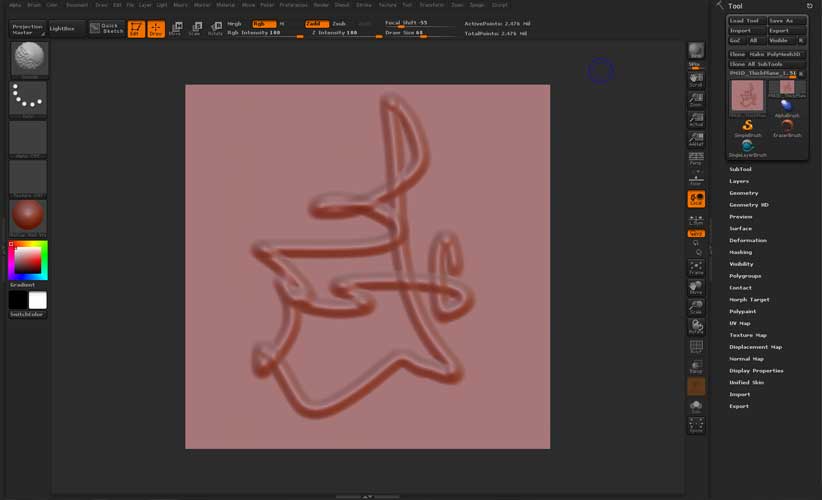Expand the Geometry section
Image resolution: width=822 pixels, height=500 pixels.
tap(743, 193)
